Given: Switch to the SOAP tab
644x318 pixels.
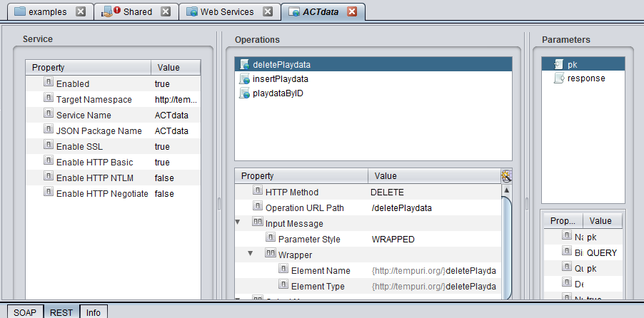Looking at the screenshot, I should [x=24, y=312].
